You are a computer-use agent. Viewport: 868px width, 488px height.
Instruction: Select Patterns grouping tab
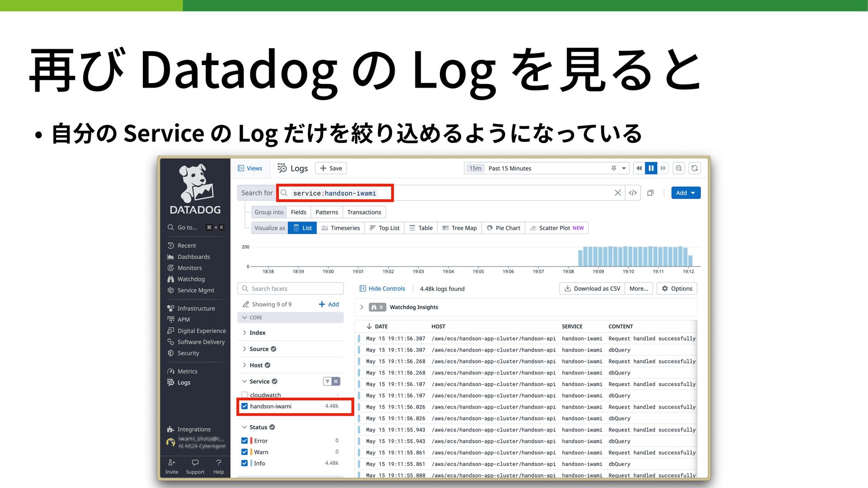tap(327, 212)
